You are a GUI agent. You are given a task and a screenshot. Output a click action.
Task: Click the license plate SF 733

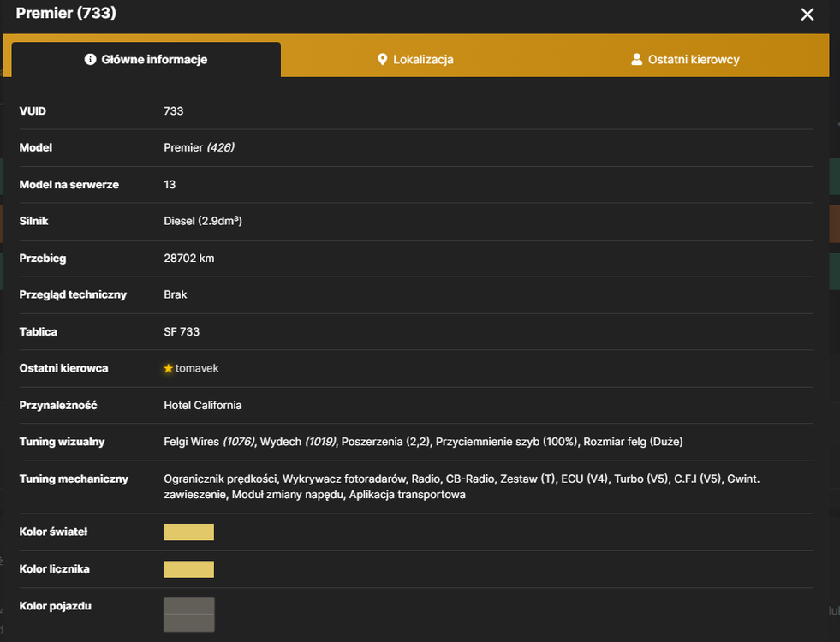[182, 331]
